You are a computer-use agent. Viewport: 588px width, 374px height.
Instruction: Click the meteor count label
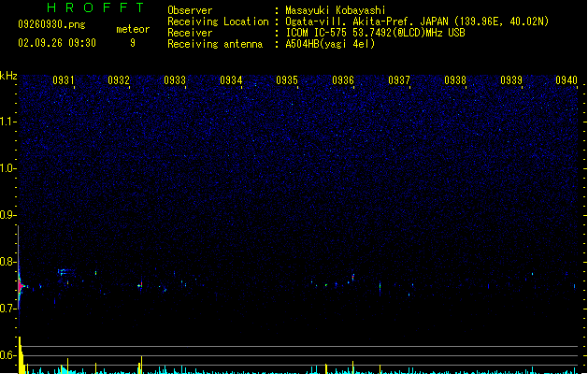(x=133, y=29)
